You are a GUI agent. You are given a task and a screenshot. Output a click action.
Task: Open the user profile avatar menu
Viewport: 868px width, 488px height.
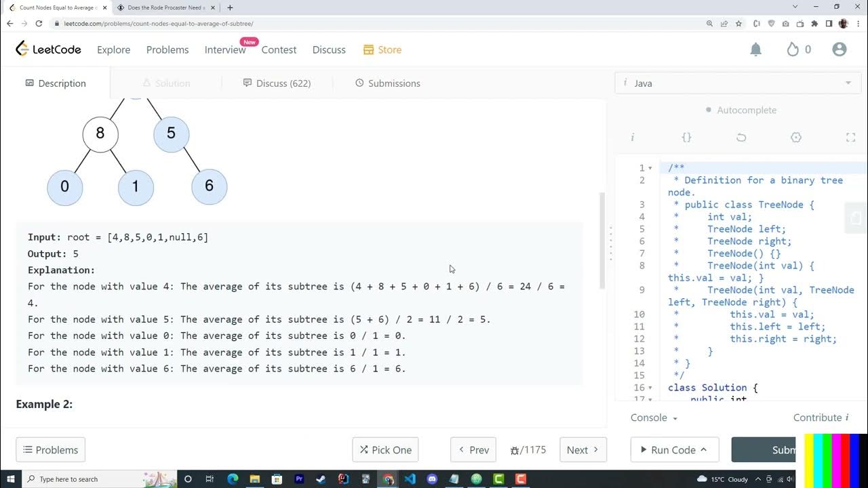click(840, 49)
